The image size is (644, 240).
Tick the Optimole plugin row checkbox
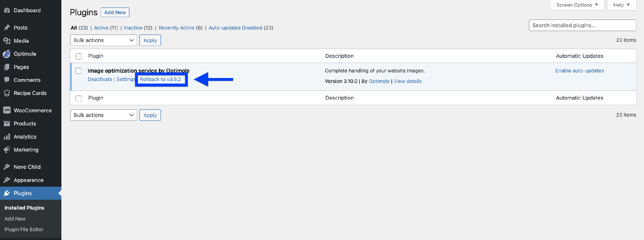pyautogui.click(x=79, y=71)
